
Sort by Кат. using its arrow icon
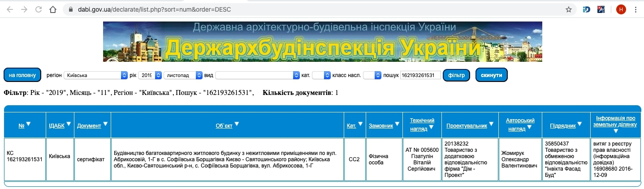(360, 124)
